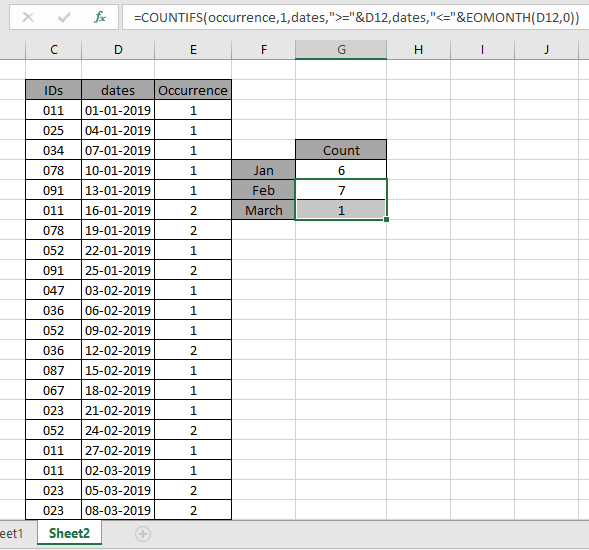Image resolution: width=589 pixels, height=550 pixels.
Task: Select occurrence value in the 16-01-2019 row
Action: [x=193, y=210]
